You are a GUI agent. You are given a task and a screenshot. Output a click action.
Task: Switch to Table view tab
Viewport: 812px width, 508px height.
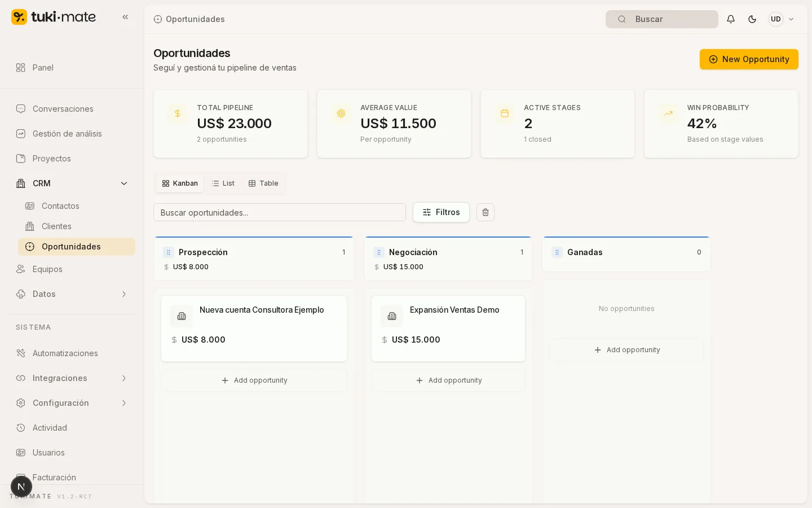pos(263,183)
